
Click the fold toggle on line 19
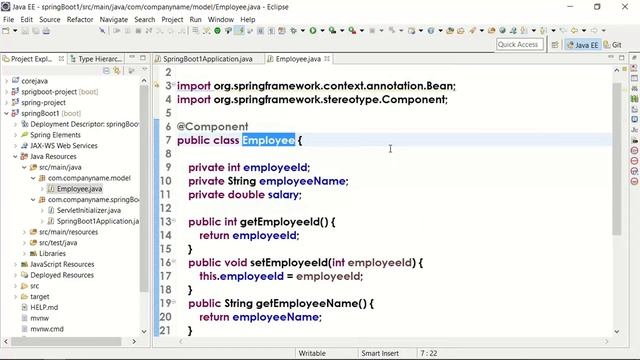click(173, 302)
